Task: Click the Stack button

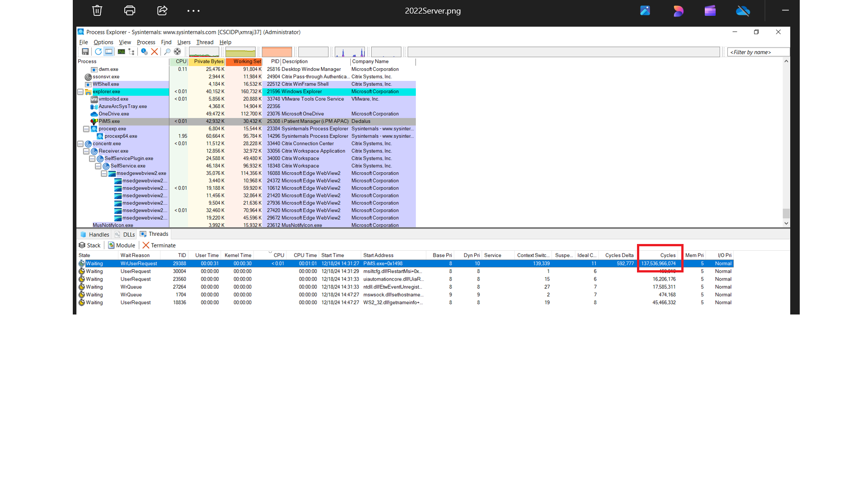Action: click(90, 245)
